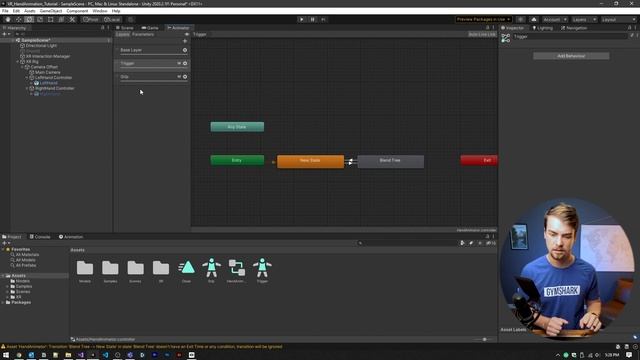Viewport: 640px width, 360px height.
Task: Open Base Layer settings gear
Action: [x=185, y=50]
